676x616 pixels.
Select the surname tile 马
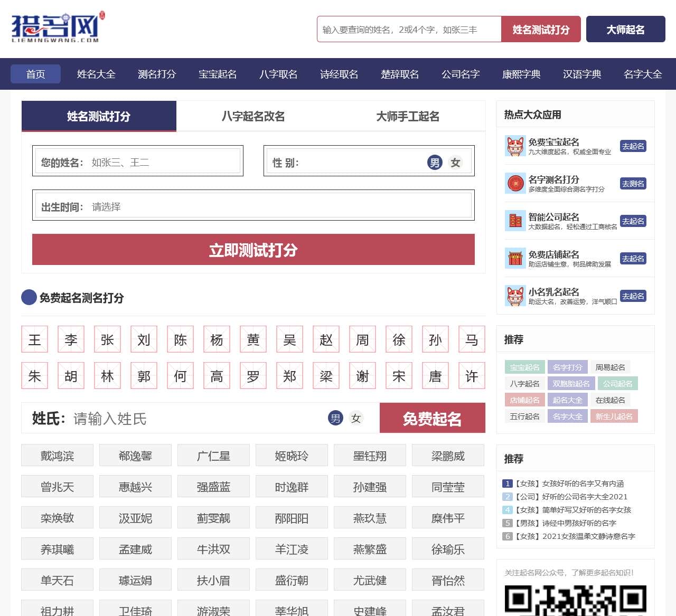(x=472, y=339)
